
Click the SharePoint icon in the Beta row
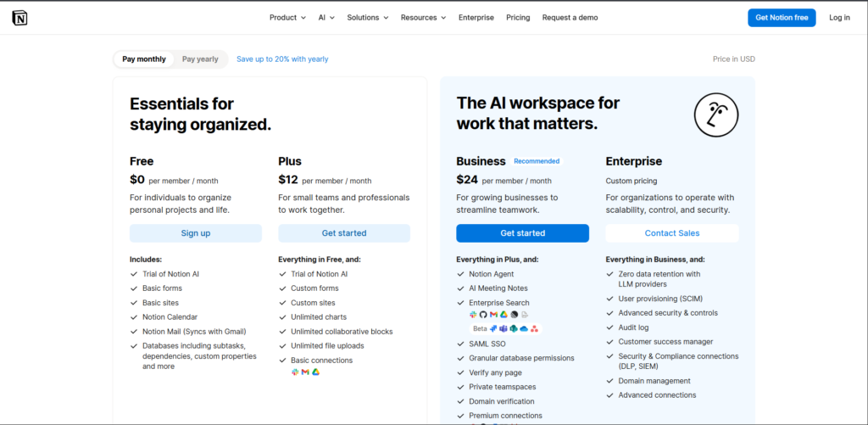click(x=514, y=328)
